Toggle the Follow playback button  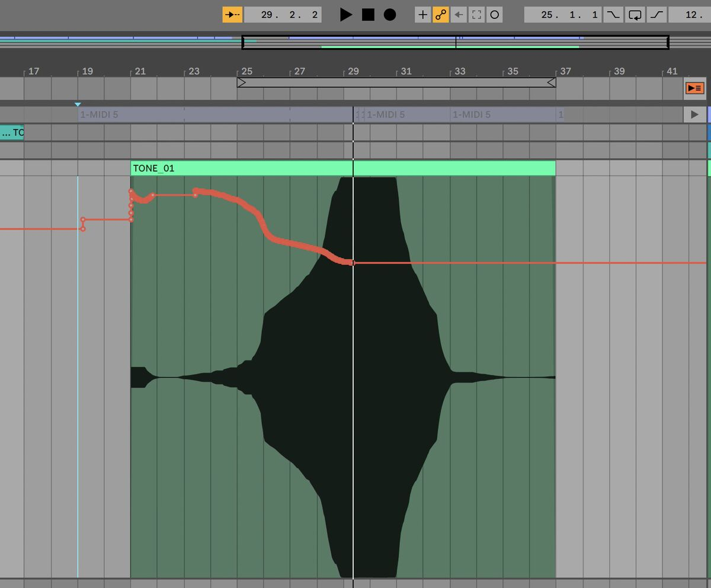[232, 15]
